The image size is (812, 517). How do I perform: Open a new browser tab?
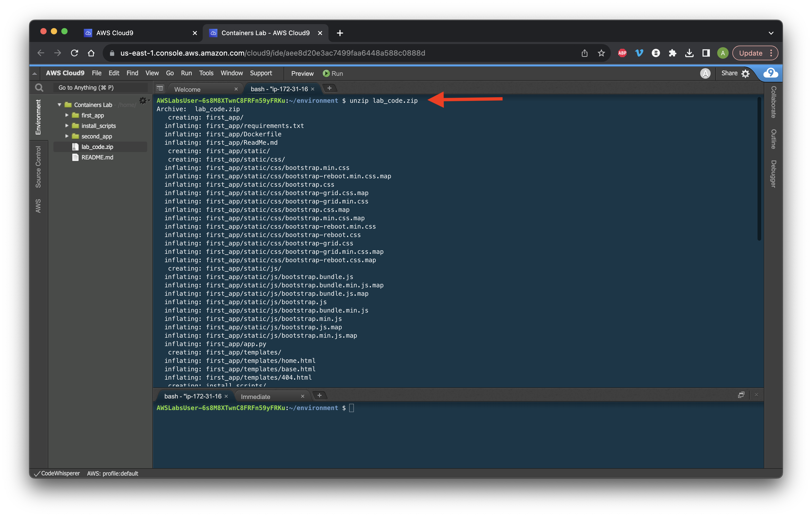pyautogui.click(x=339, y=33)
